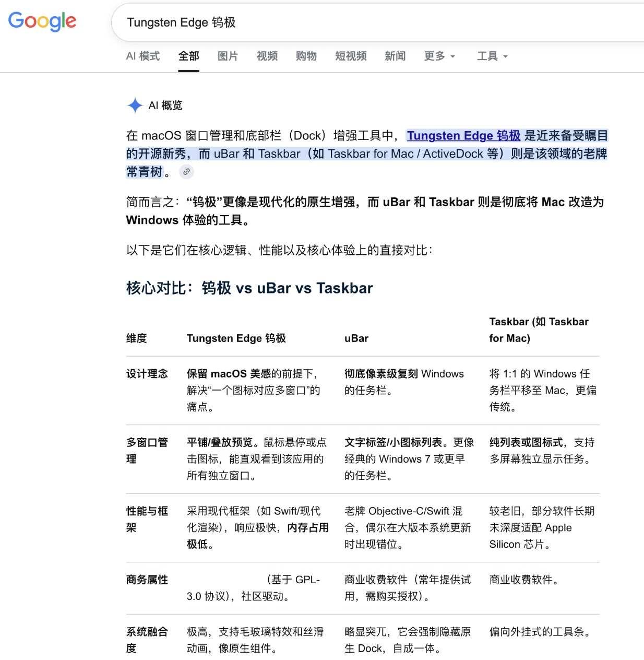The width and height of the screenshot is (644, 660).
Task: Click the cell starting 平铺/叠放预览
Action: point(257,459)
